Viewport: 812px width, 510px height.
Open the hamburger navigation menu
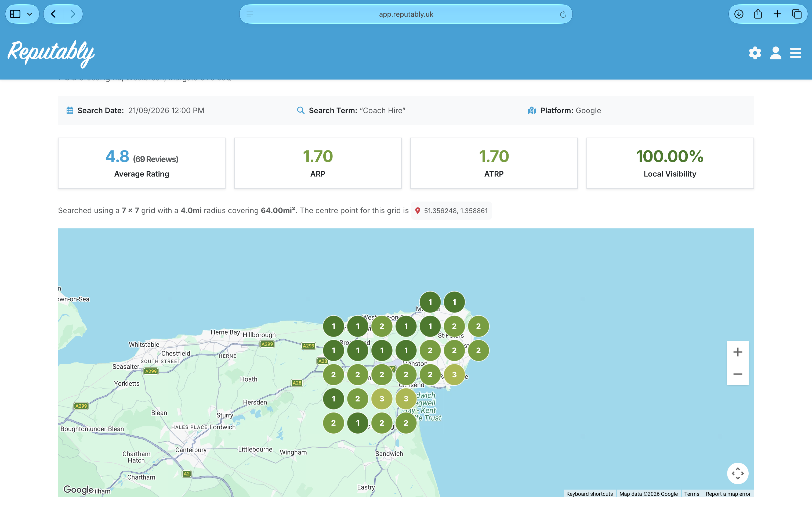tap(795, 53)
